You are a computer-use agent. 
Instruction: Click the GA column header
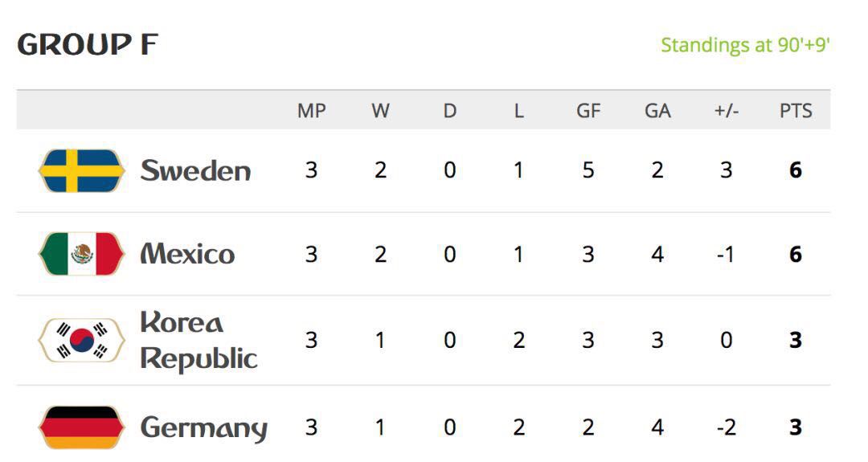[x=657, y=111]
